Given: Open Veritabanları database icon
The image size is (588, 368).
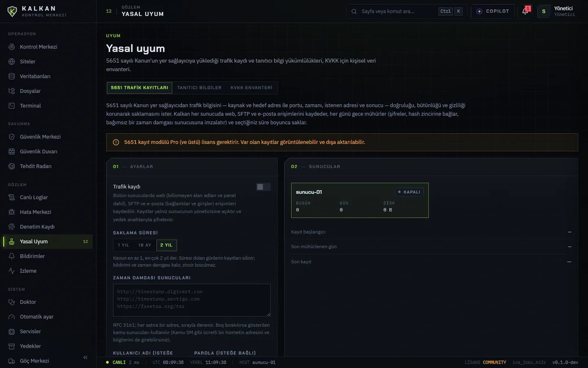Looking at the screenshot, I should (x=11, y=76).
